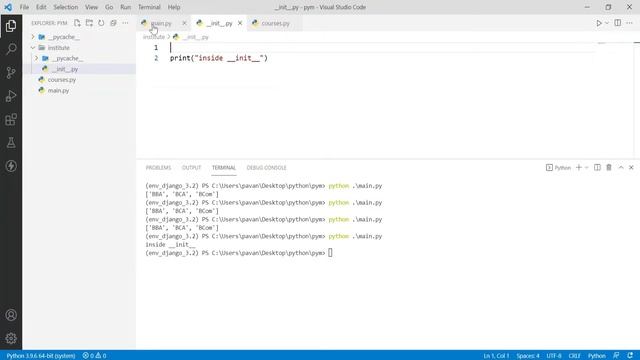Maximize the panel with up chevron
This screenshot has width=640, height=360.
pos(621,167)
